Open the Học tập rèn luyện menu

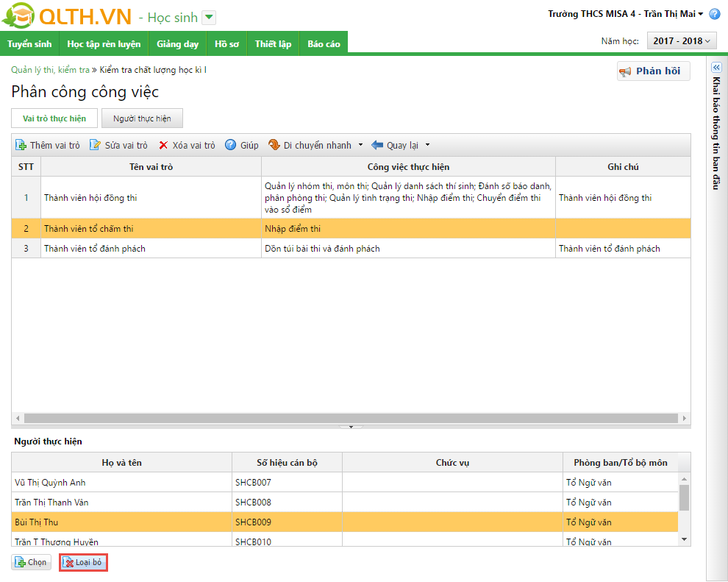pyautogui.click(x=104, y=44)
